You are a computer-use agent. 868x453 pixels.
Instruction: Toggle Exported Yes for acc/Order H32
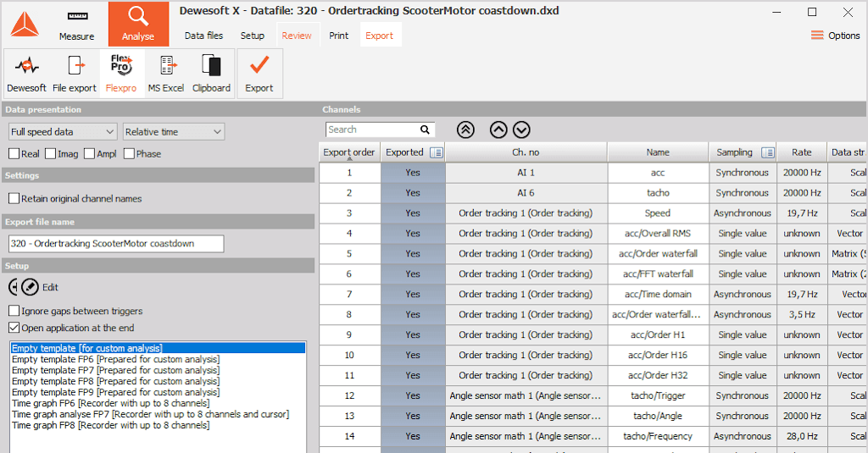point(413,376)
